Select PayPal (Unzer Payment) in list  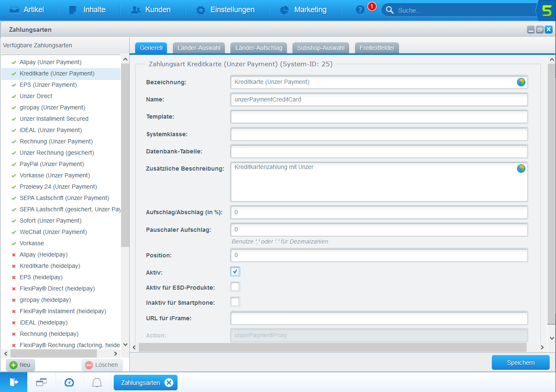61,164
